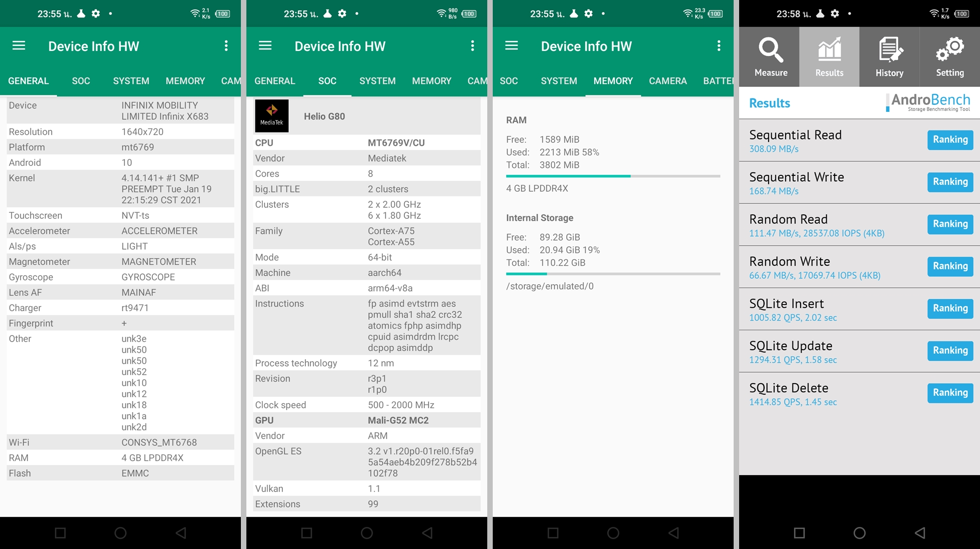Tap CPU row showing MT6769V/CU

367,143
